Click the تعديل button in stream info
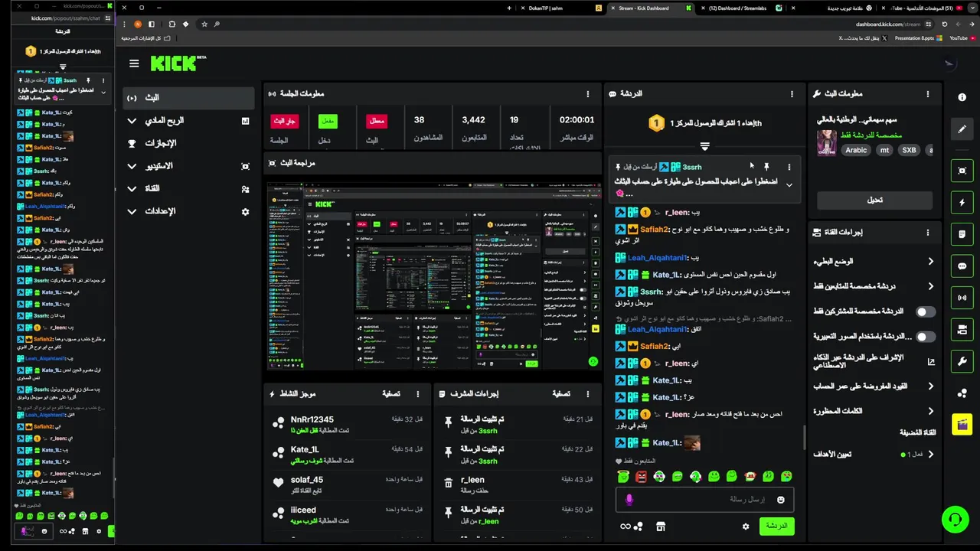Screen dimensions: 980x551 pos(874,200)
